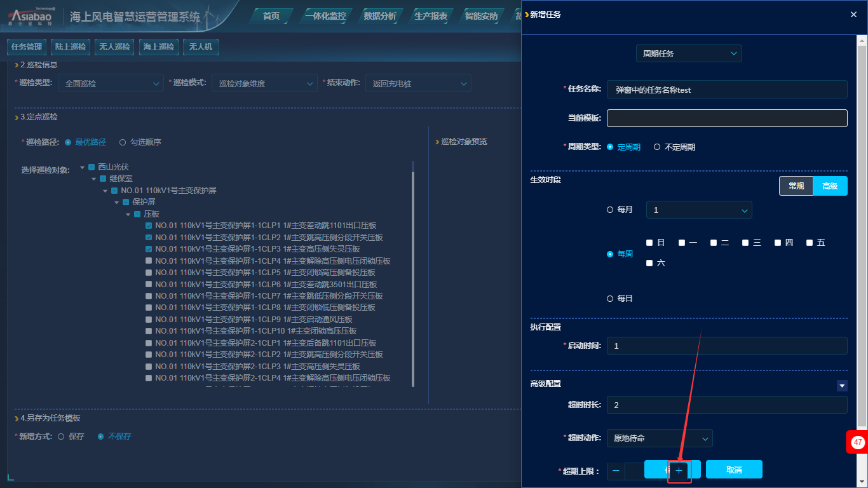Click the 取消 button
Viewport: 868px width, 488px height.
pyautogui.click(x=733, y=470)
